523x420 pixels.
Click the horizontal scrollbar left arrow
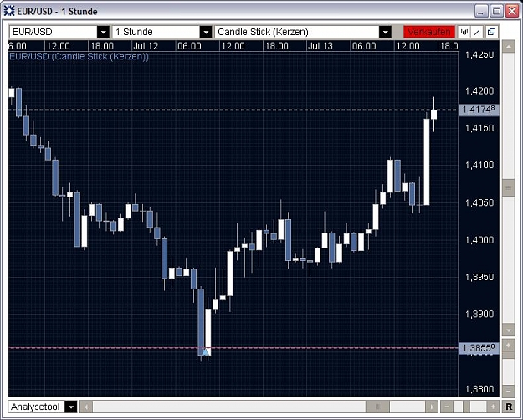tap(86, 407)
